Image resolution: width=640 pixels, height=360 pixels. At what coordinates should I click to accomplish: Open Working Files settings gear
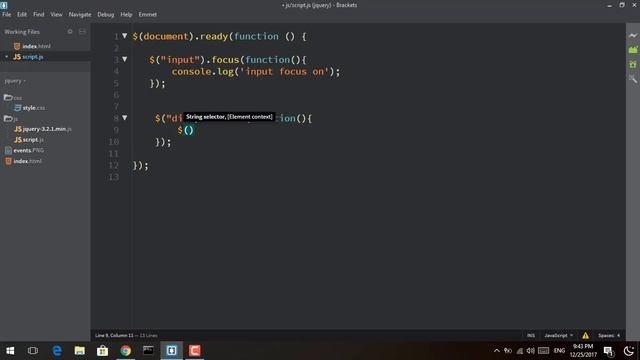pos(70,31)
